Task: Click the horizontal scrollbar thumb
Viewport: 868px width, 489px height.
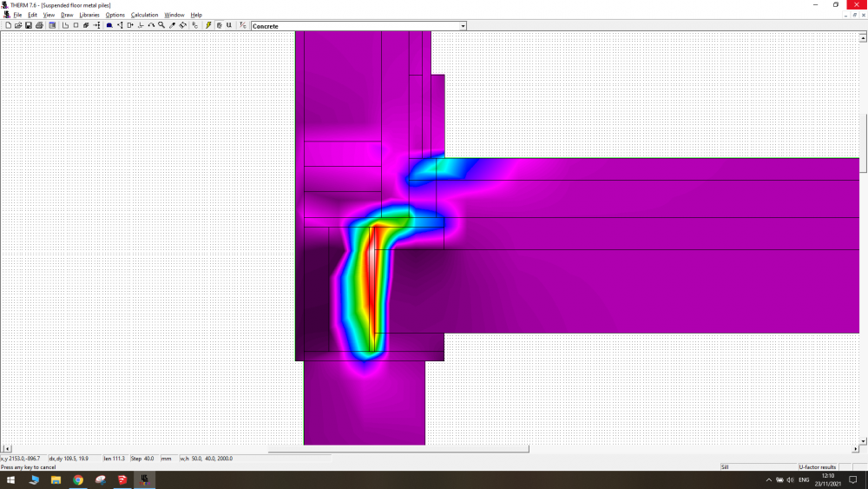Action: [398, 448]
